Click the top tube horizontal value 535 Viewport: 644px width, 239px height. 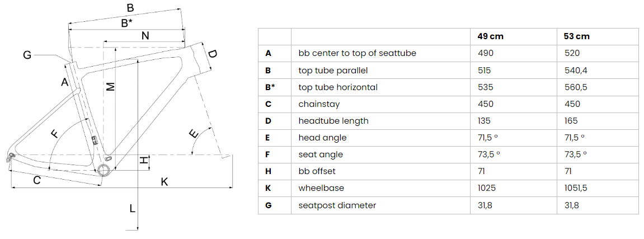point(486,87)
